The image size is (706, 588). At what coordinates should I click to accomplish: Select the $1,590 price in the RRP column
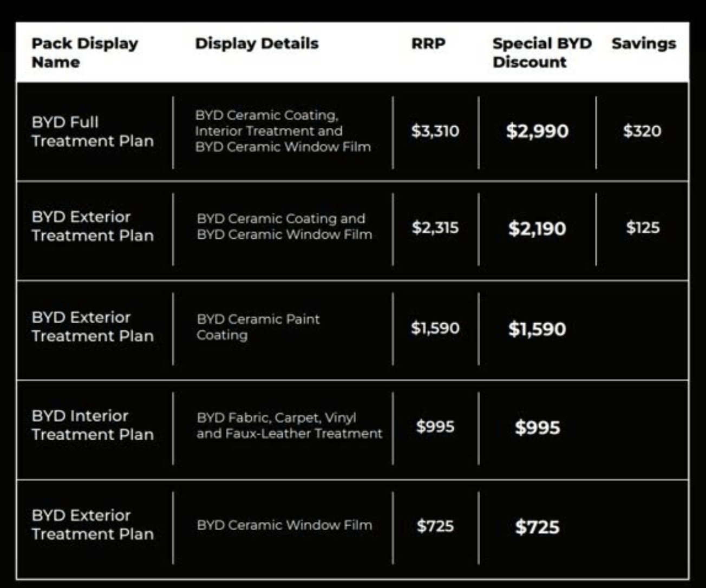tap(435, 328)
